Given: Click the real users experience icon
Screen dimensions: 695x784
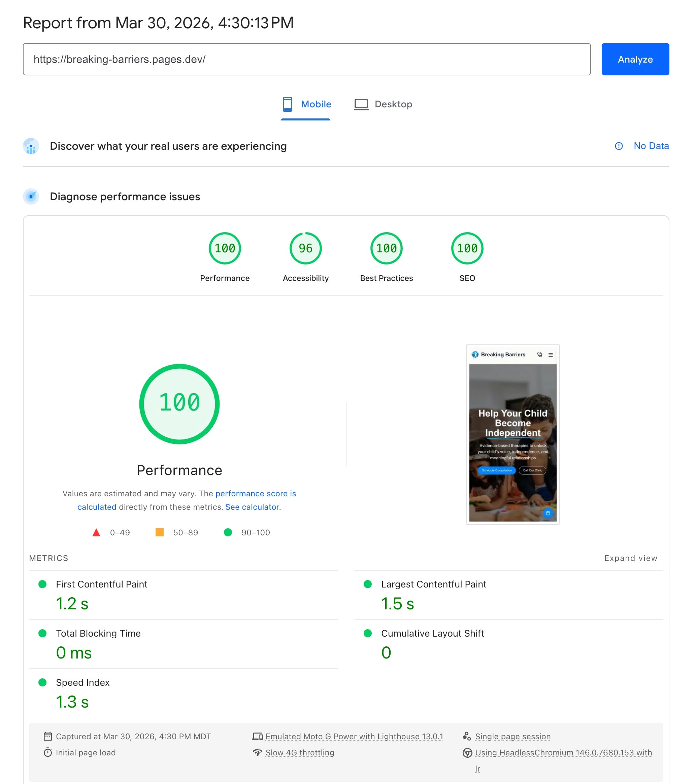Looking at the screenshot, I should [x=31, y=146].
